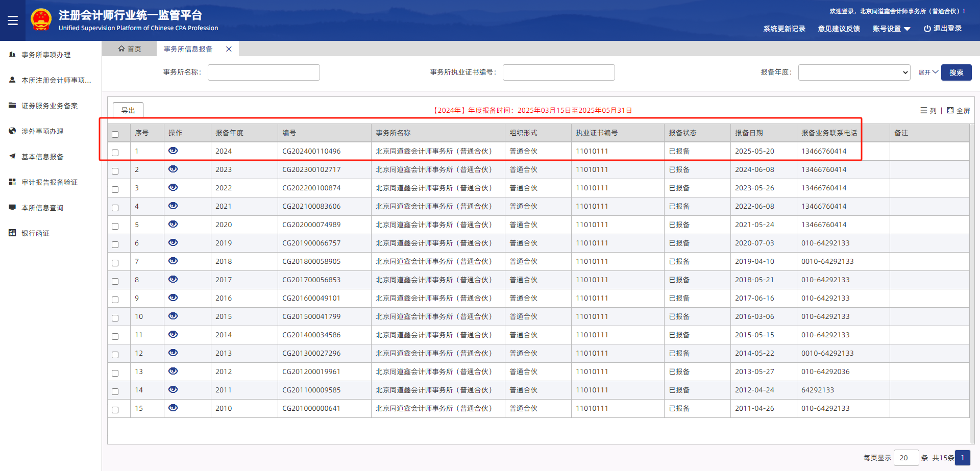Click the 退出登录 power icon
The height and width of the screenshot is (471, 980).
click(927, 29)
